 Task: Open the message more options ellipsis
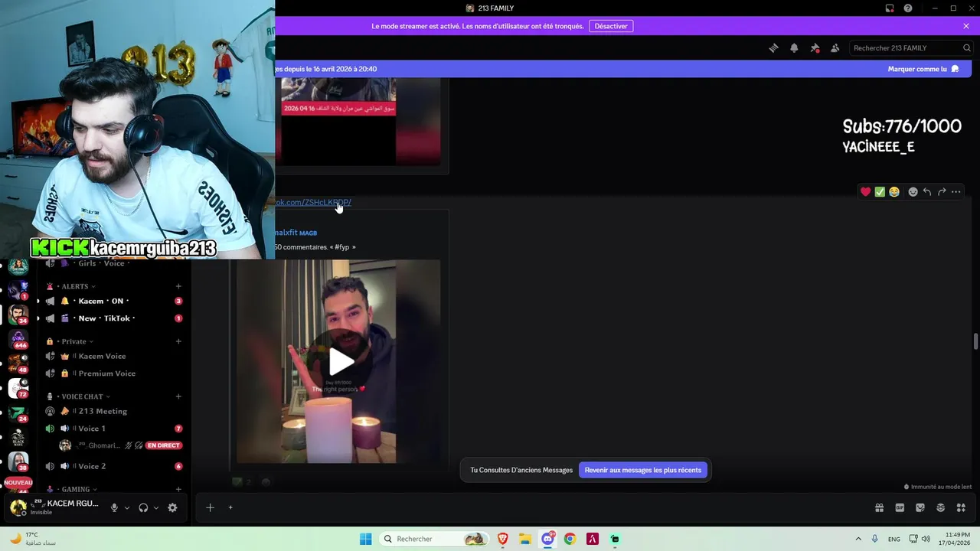956,192
